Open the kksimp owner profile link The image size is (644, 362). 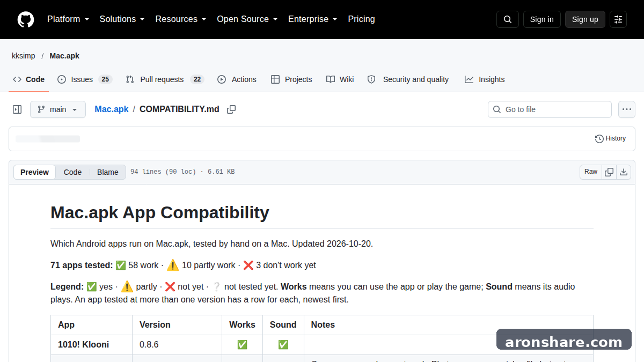point(24,56)
